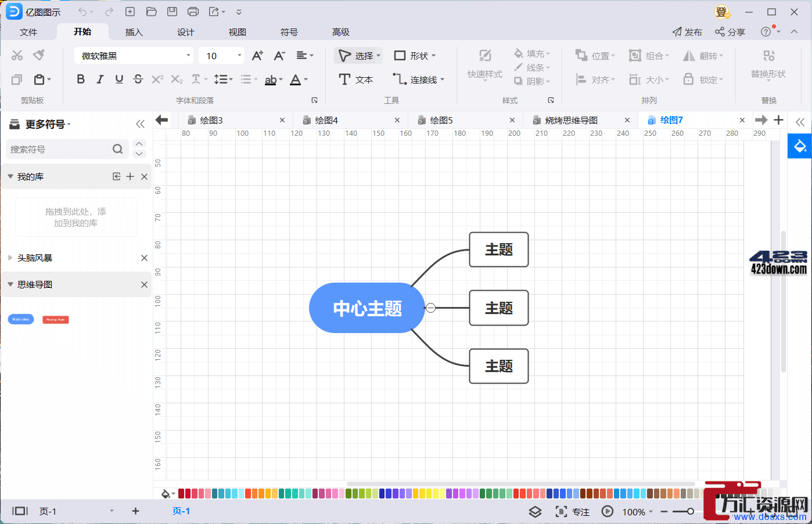
Task: Click the Redo arrow in title bar
Action: click(x=109, y=12)
